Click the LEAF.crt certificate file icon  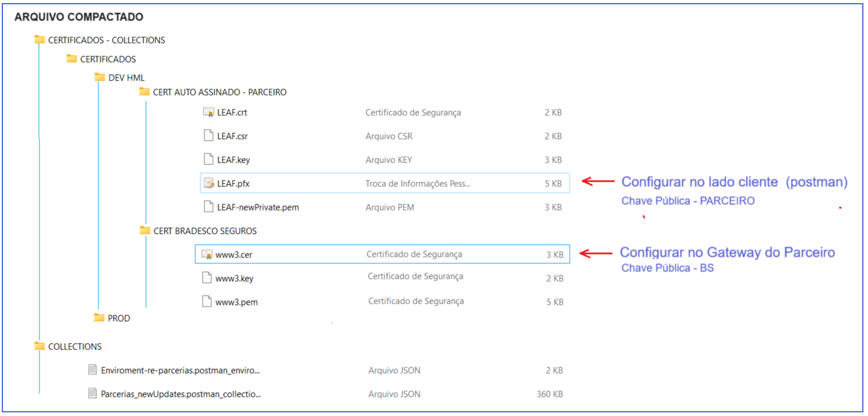[x=208, y=112]
